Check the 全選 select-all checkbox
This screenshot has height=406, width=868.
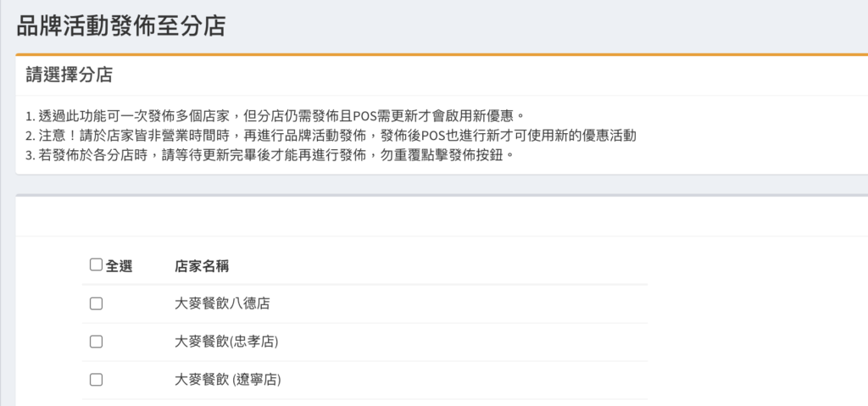pyautogui.click(x=96, y=264)
